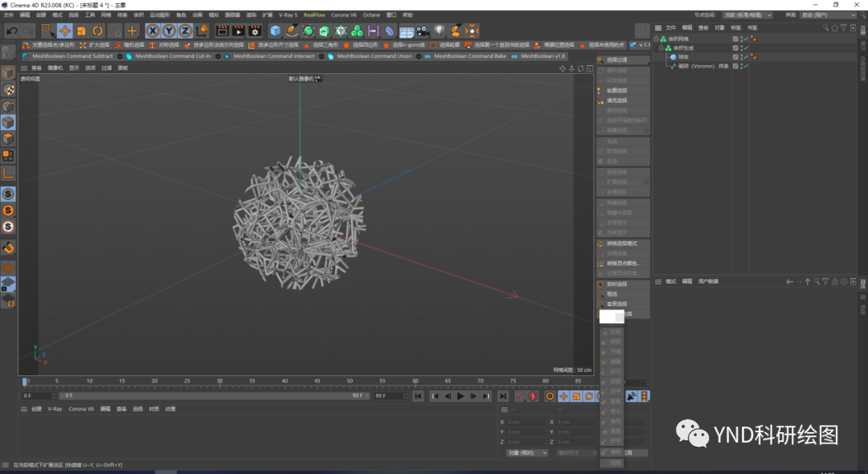Click the Camera icon in the toolbar
The height and width of the screenshot is (474, 868).
(423, 31)
